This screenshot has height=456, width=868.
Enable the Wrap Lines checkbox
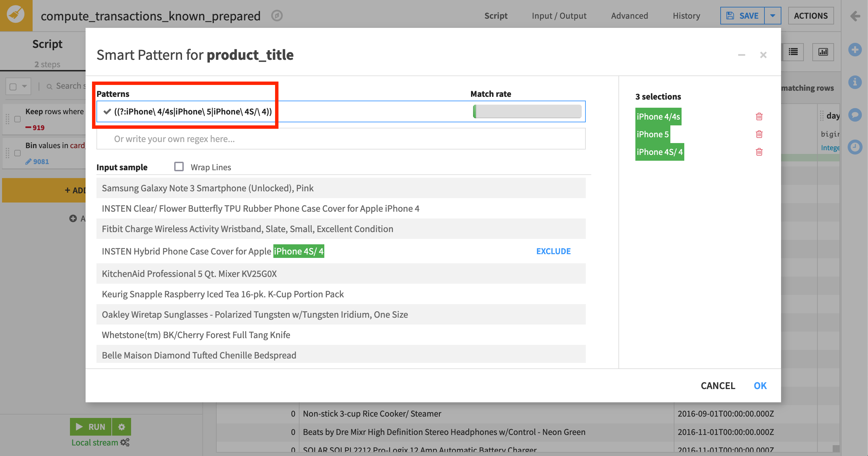[x=179, y=166]
